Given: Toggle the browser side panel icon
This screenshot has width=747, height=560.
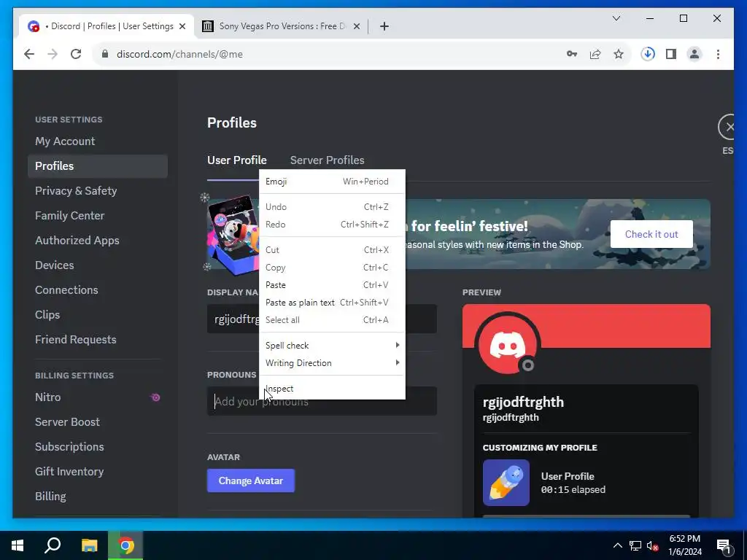Looking at the screenshot, I should coord(671,54).
